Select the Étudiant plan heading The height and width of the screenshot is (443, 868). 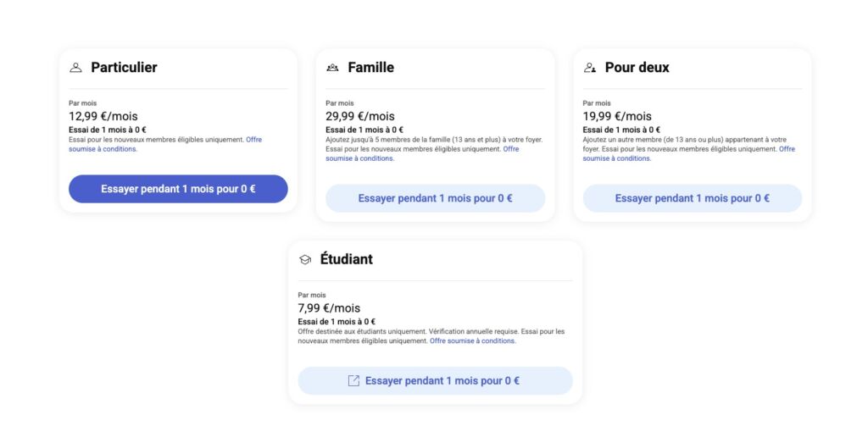click(x=346, y=259)
